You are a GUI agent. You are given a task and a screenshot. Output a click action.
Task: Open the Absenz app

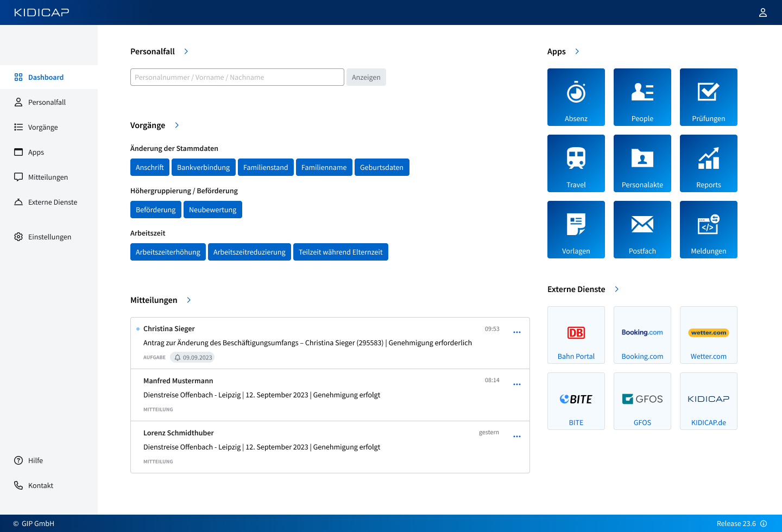(x=576, y=97)
